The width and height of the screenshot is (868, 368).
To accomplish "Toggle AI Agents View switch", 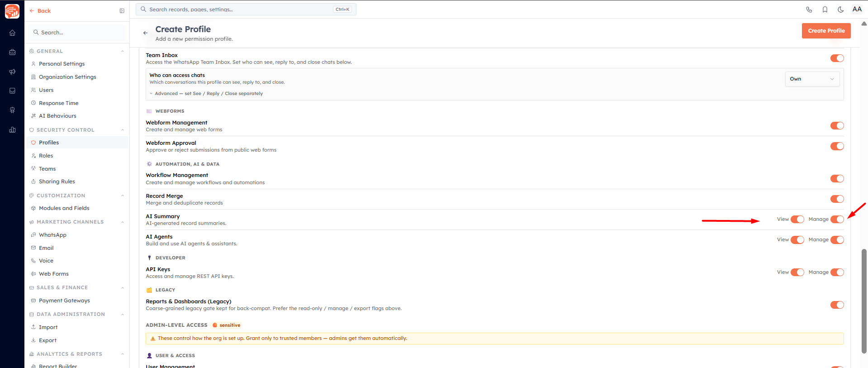I will (797, 240).
